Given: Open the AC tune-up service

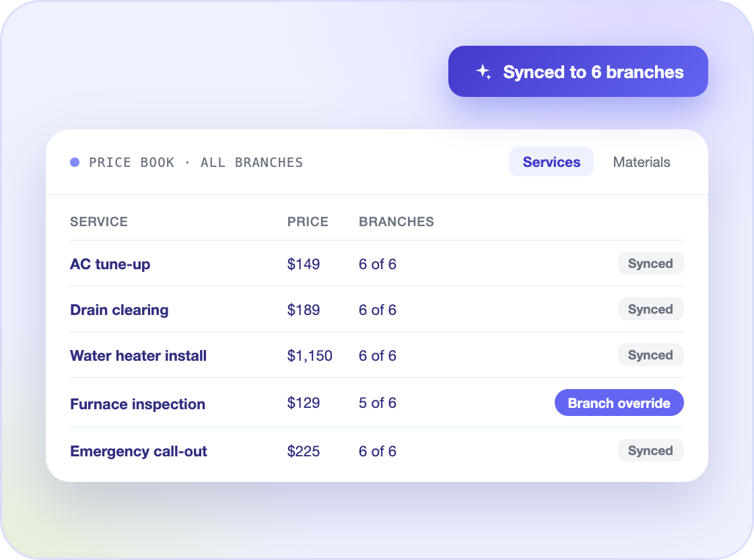Looking at the screenshot, I should click(110, 264).
